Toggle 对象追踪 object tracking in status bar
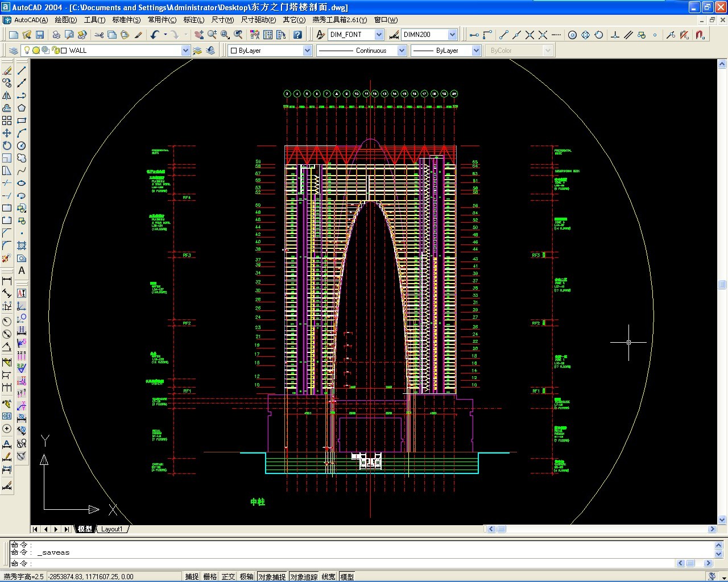 (304, 576)
